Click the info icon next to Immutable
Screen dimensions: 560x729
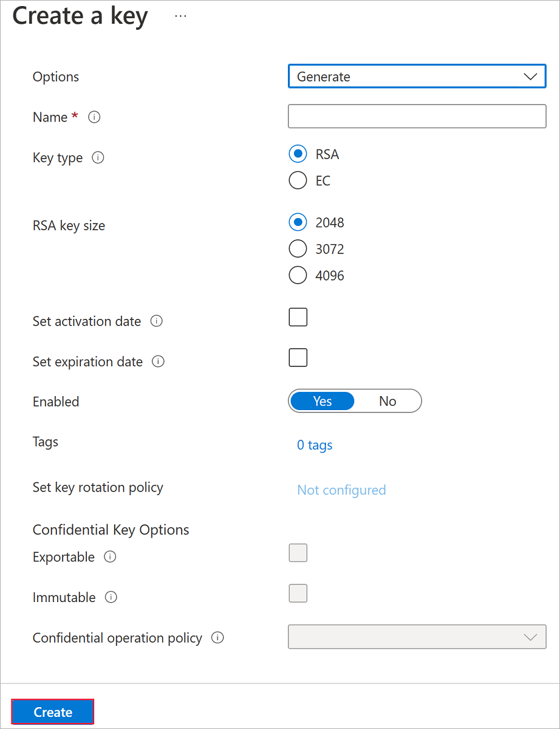point(111,598)
